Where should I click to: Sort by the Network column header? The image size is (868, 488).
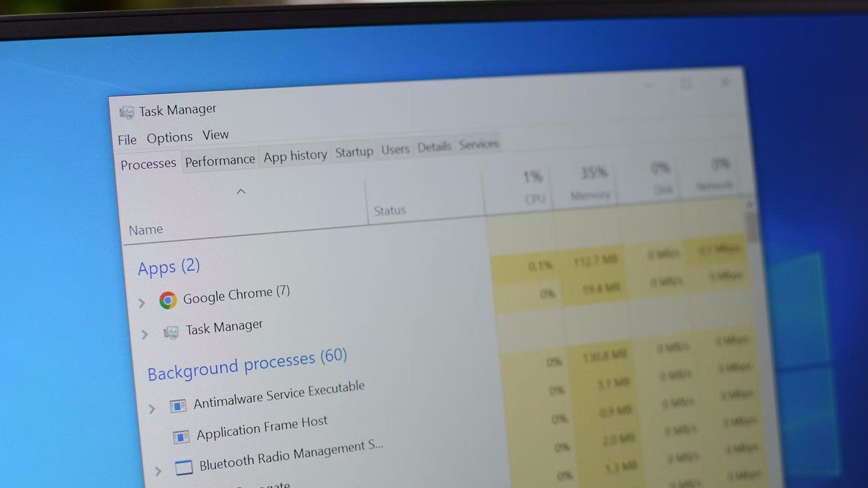point(714,186)
